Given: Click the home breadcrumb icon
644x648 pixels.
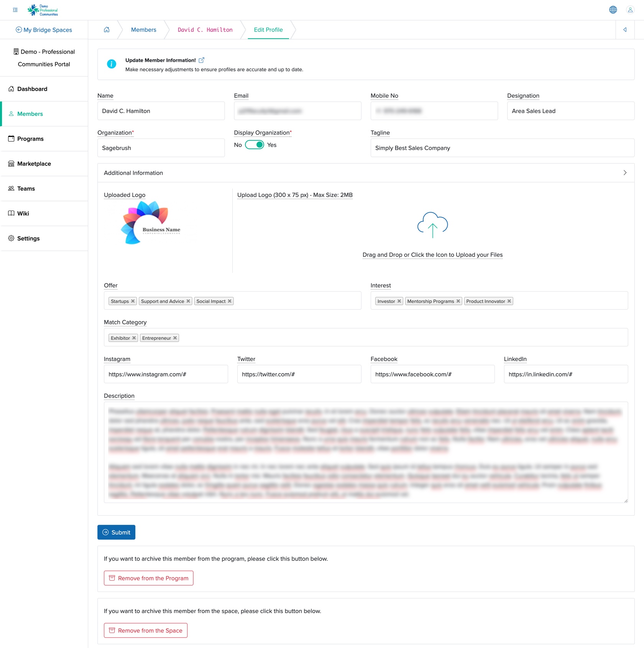Looking at the screenshot, I should click(x=107, y=30).
